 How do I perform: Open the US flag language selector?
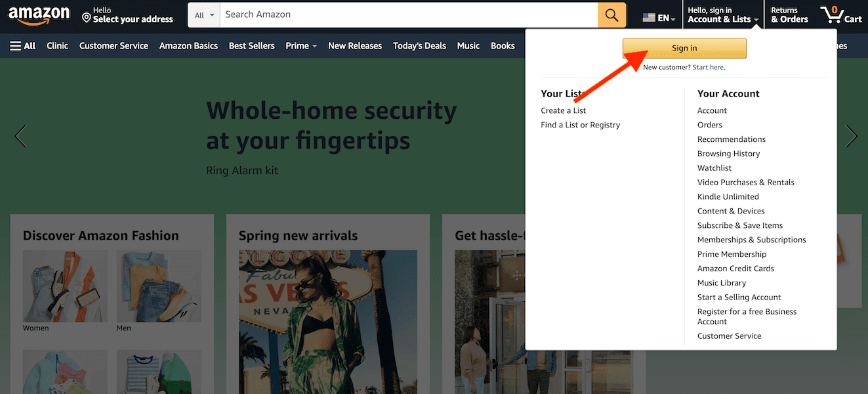659,18
